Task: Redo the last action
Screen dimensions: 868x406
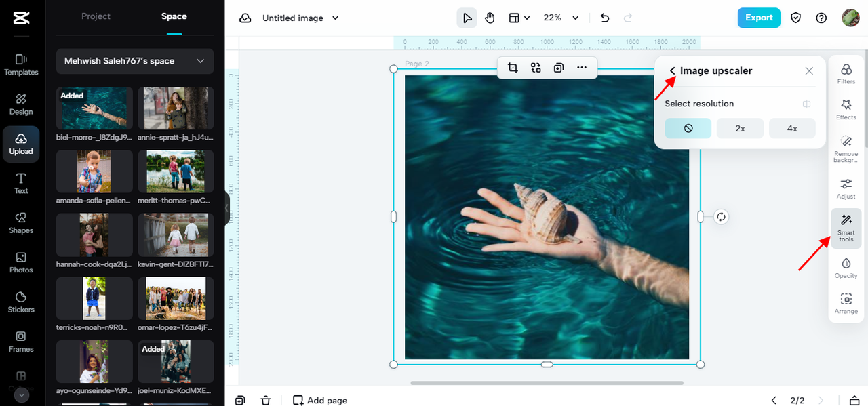Action: (628, 18)
